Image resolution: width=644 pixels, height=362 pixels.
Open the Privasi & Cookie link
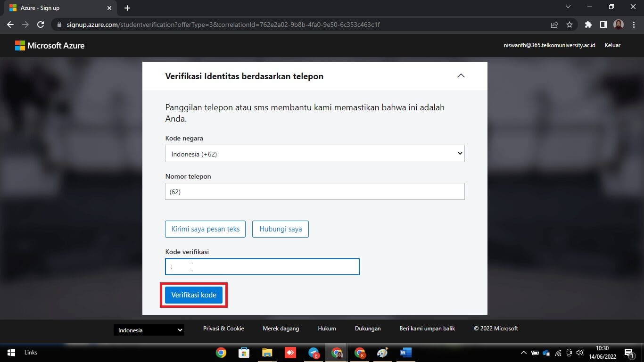click(x=223, y=329)
